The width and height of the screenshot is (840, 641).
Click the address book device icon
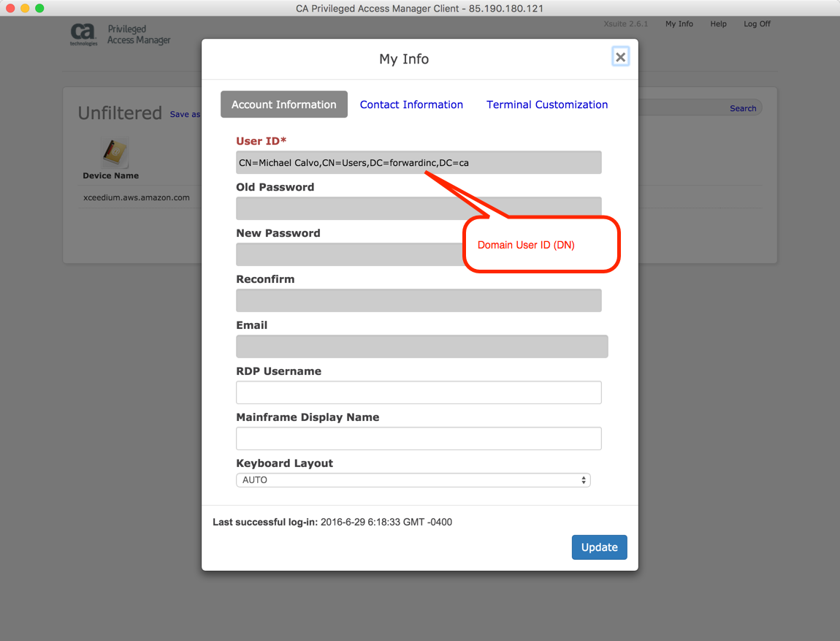tap(115, 153)
